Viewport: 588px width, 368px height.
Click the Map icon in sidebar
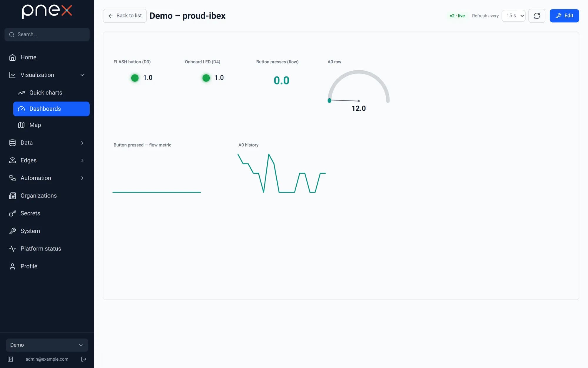pyautogui.click(x=21, y=125)
